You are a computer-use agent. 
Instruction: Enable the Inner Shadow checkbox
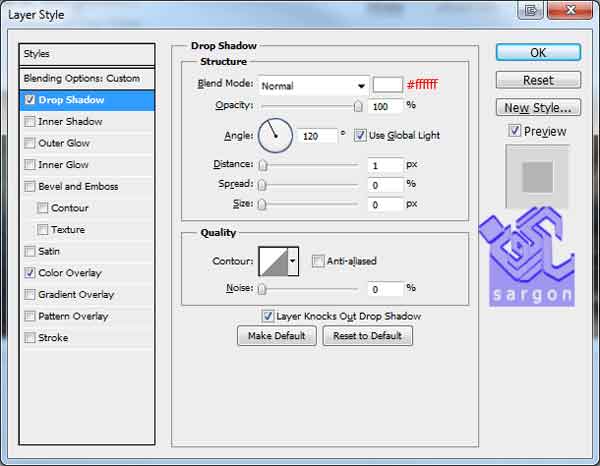click(29, 122)
